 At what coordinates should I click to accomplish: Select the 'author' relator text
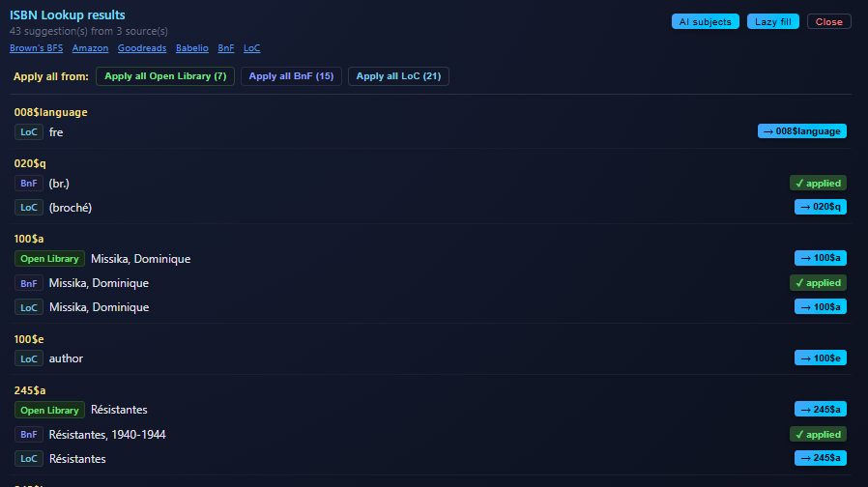tap(66, 358)
